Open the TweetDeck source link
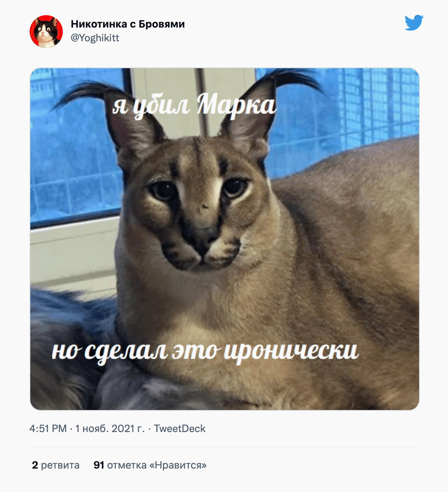This screenshot has height=492, width=448. (180, 429)
